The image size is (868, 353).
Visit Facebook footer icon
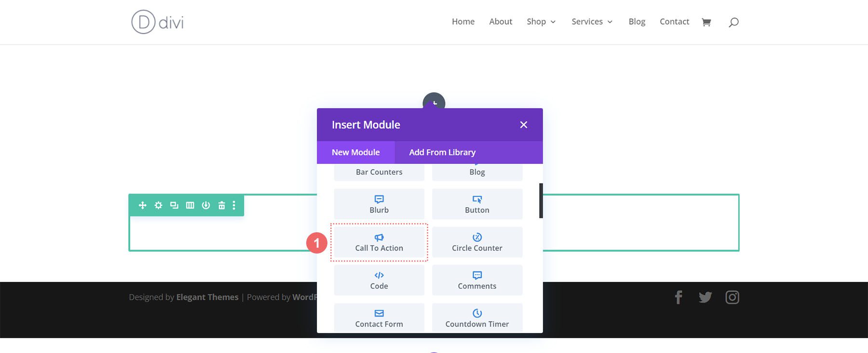pyautogui.click(x=678, y=297)
